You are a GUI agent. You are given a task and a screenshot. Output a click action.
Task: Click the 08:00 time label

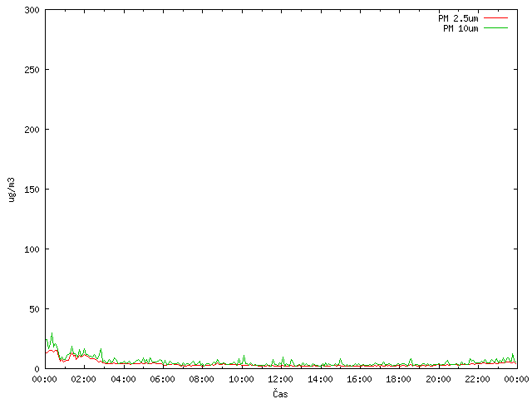pos(202,379)
